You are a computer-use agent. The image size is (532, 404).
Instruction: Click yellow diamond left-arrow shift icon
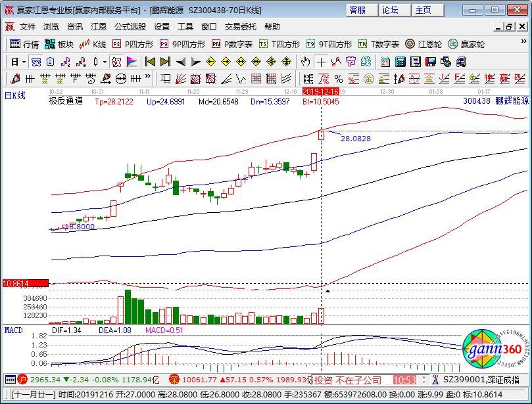210,62
